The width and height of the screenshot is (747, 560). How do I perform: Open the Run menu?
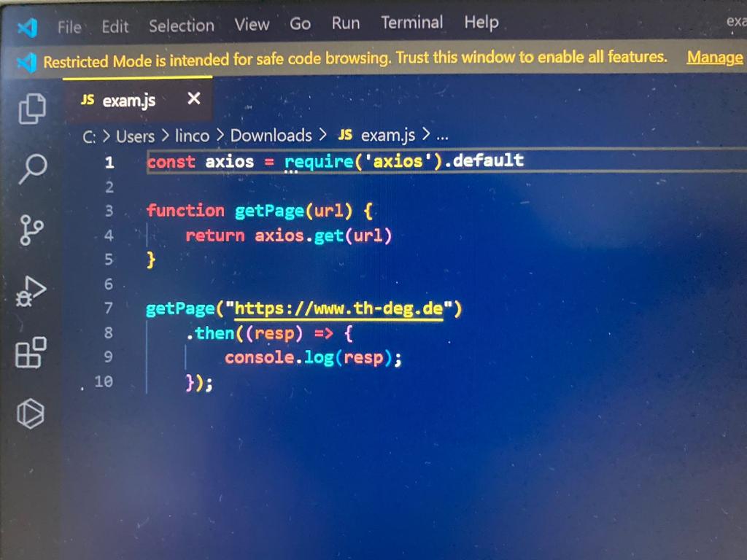tap(345, 23)
